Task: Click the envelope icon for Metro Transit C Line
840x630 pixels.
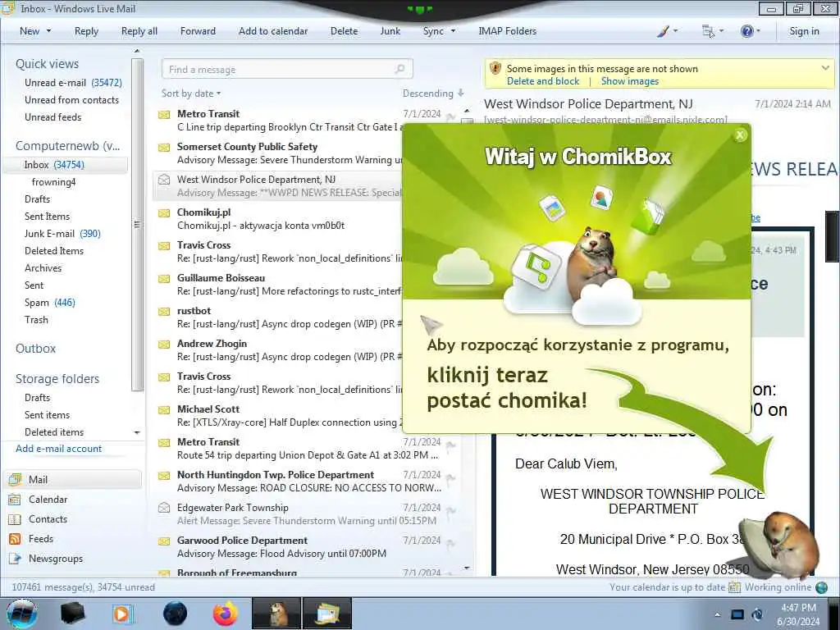Action: click(x=164, y=114)
